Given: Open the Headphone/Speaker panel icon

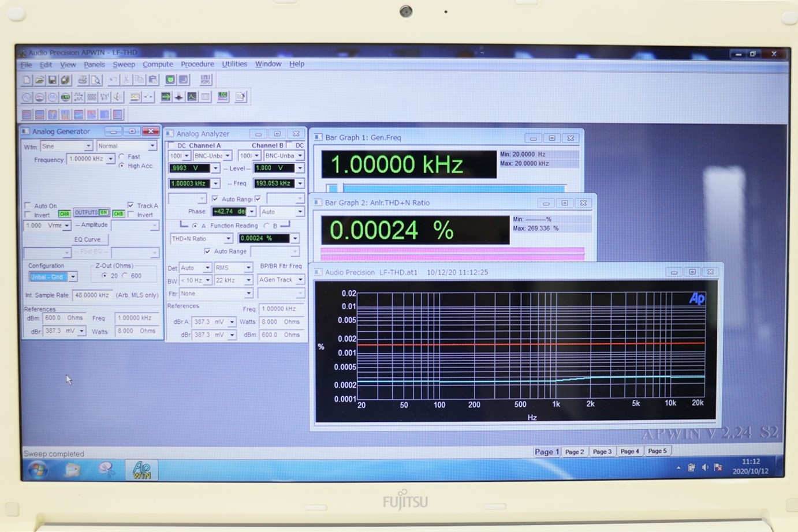Looking at the screenshot, I should (117, 97).
